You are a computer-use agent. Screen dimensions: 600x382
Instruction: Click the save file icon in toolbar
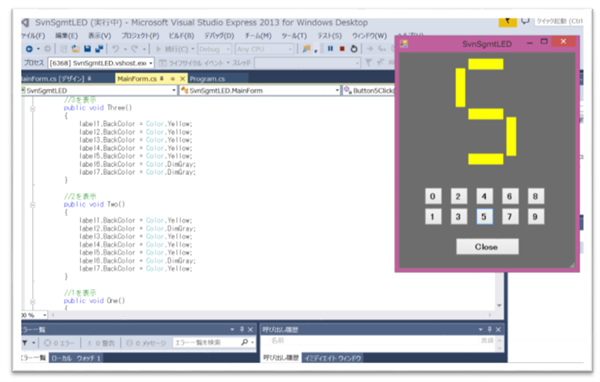pos(87,49)
